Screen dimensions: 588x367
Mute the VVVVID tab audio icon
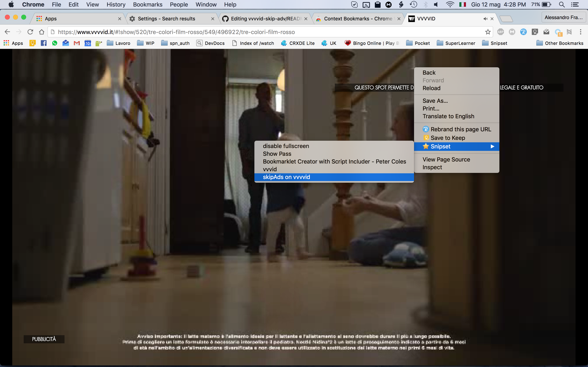[485, 19]
